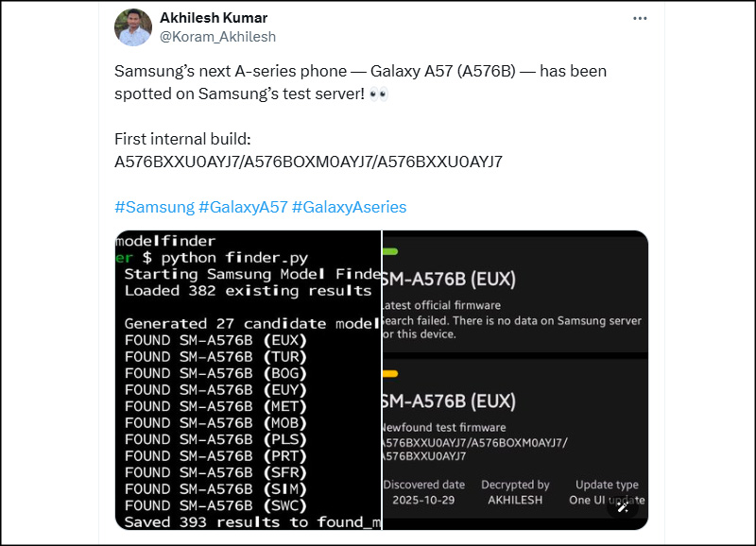
Task: Click the Decrypted by AKHILESH label
Action: coord(516,491)
